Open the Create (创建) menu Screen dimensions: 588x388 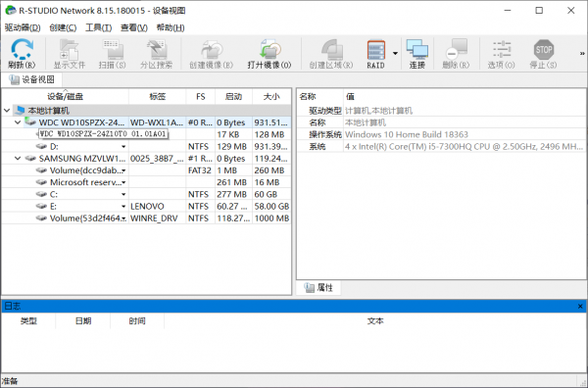63,27
